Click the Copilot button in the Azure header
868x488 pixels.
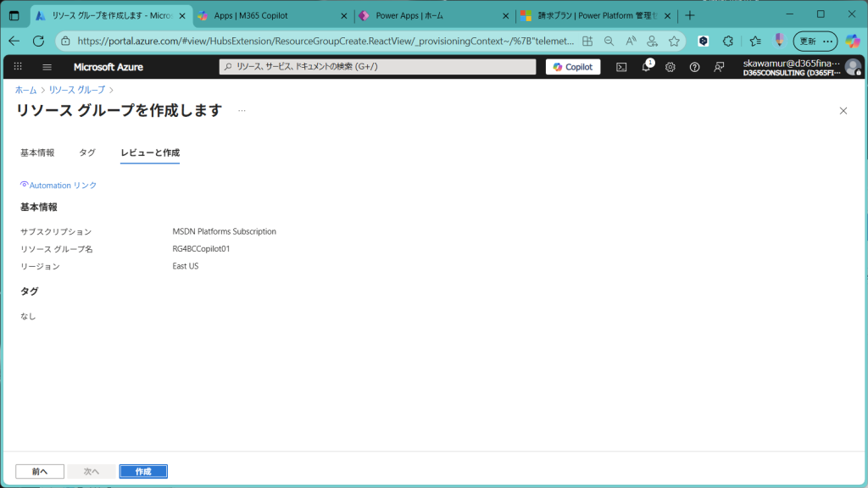573,67
